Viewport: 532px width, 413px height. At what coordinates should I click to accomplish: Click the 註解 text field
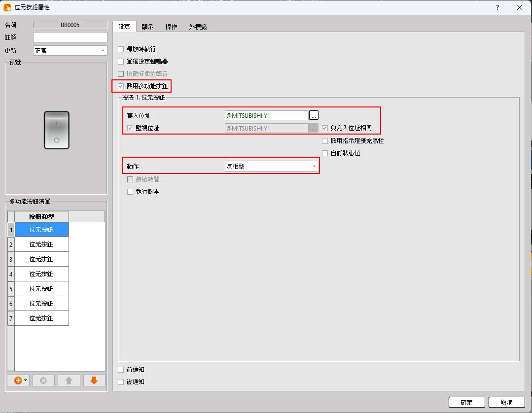[70, 37]
